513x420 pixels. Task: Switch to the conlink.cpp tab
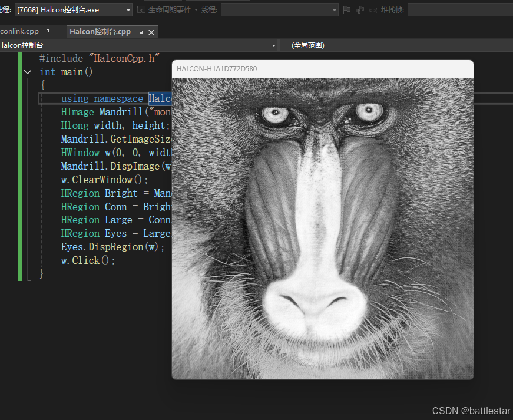[x=19, y=31]
